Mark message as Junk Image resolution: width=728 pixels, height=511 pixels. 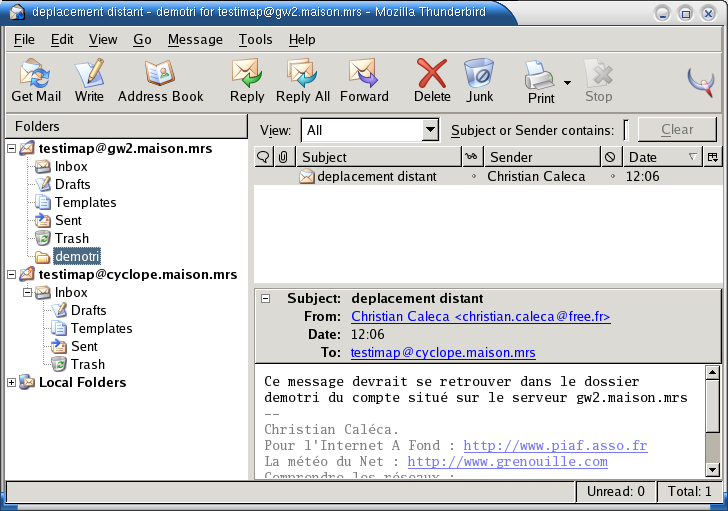click(479, 80)
